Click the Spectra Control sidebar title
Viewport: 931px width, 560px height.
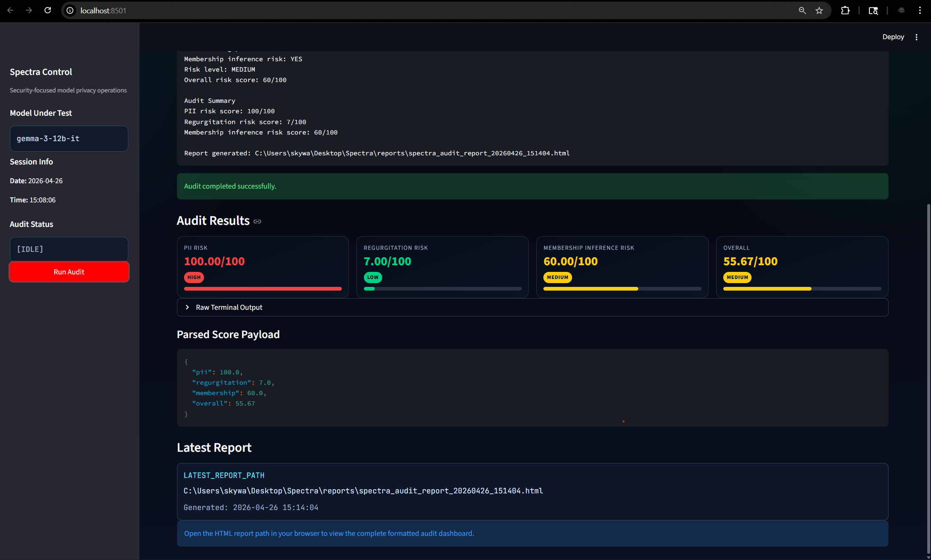41,72
